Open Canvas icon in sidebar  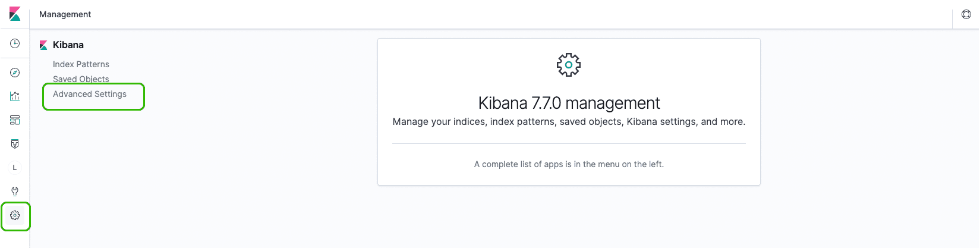(15, 144)
